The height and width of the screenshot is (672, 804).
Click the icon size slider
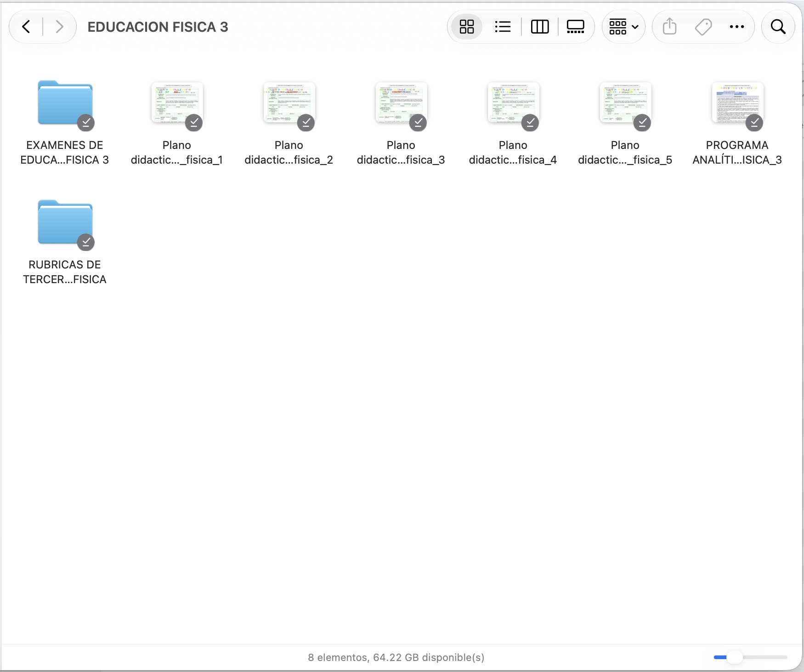751,657
